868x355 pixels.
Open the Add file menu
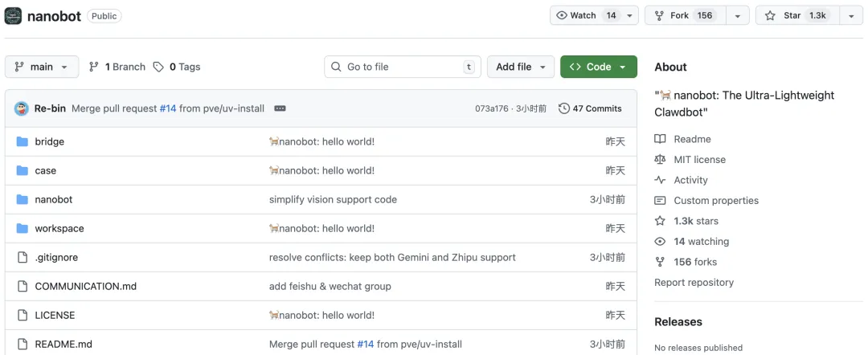(x=521, y=67)
